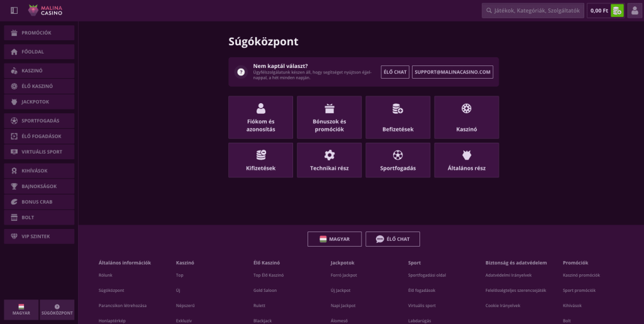Open the Technikai rész gear tile
This screenshot has height=324, width=644.
pyautogui.click(x=329, y=160)
